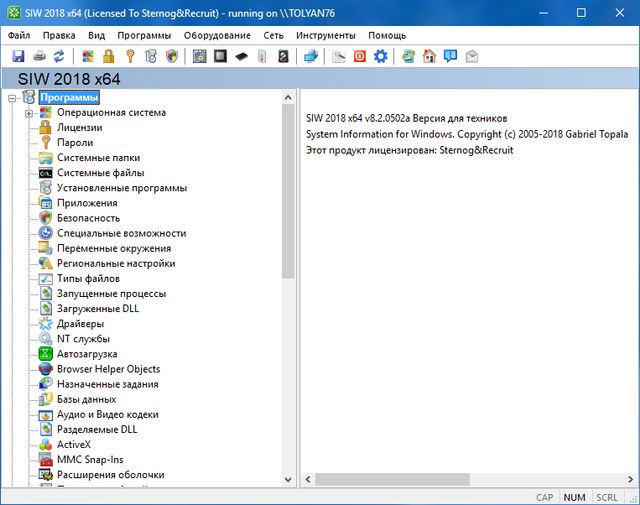The width and height of the screenshot is (640, 505).
Task: Collapse the Программы root tree node
Action: (11, 98)
